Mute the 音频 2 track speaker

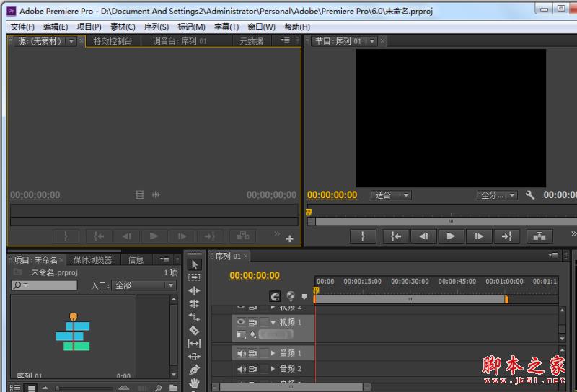[x=242, y=369]
